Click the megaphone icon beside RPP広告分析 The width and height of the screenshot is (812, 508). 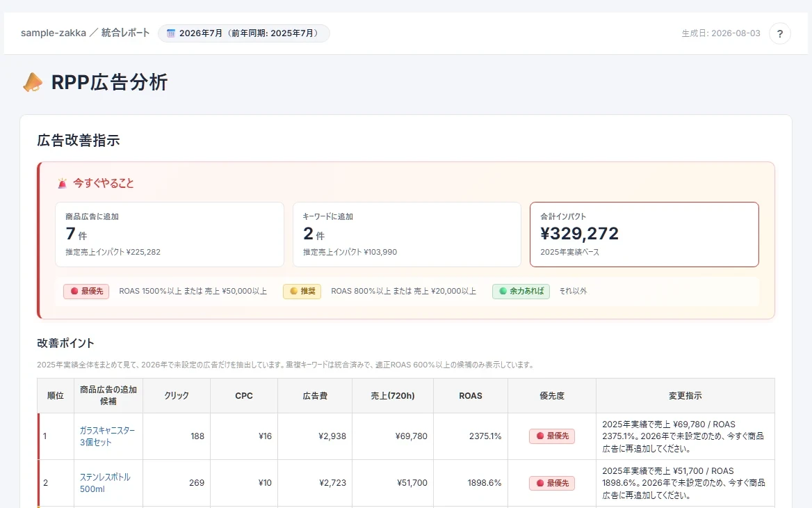(33, 82)
